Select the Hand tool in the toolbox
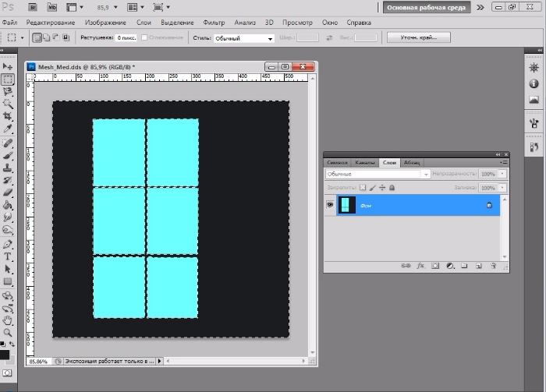 [x=8, y=320]
